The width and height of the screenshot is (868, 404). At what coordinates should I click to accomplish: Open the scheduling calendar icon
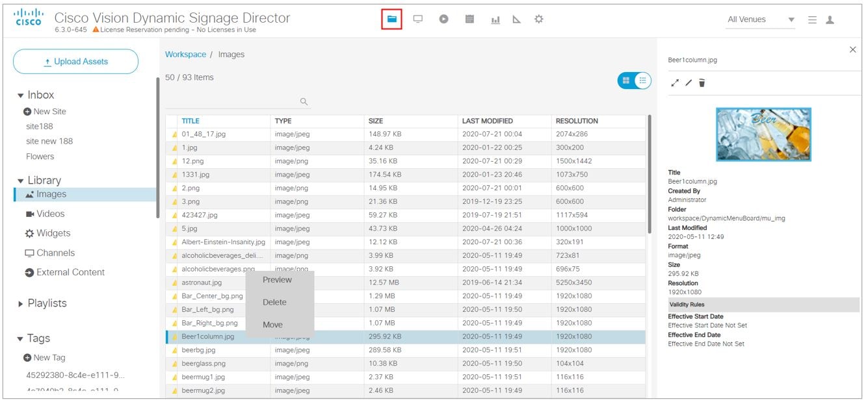pos(469,19)
